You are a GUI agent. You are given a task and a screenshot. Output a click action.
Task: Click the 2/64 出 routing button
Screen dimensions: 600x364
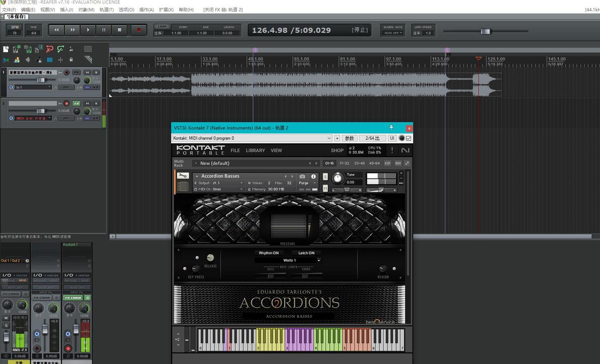[372, 138]
